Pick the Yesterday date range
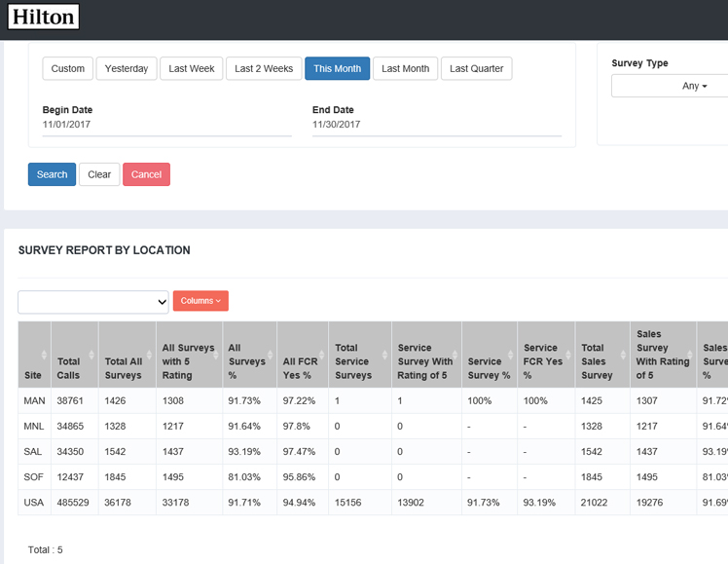Image resolution: width=728 pixels, height=564 pixels. click(x=127, y=69)
